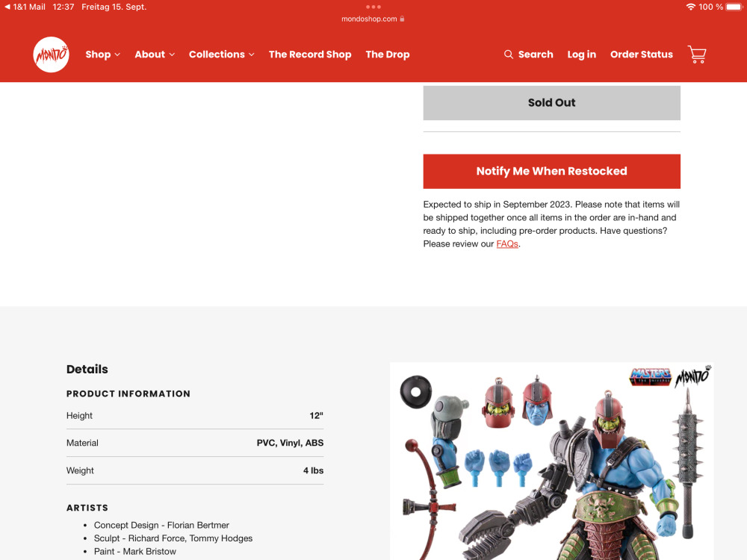Viewport: 747px width, 560px height.
Task: Open the Mondo logo home link
Action: 51,55
